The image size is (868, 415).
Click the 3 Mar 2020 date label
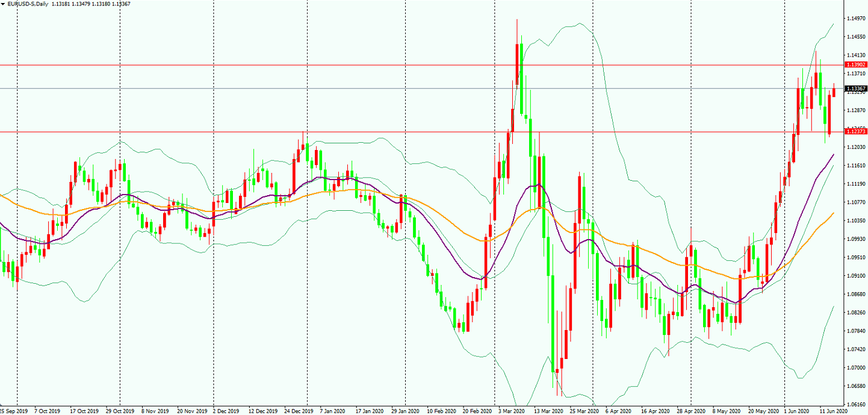pyautogui.click(x=511, y=411)
